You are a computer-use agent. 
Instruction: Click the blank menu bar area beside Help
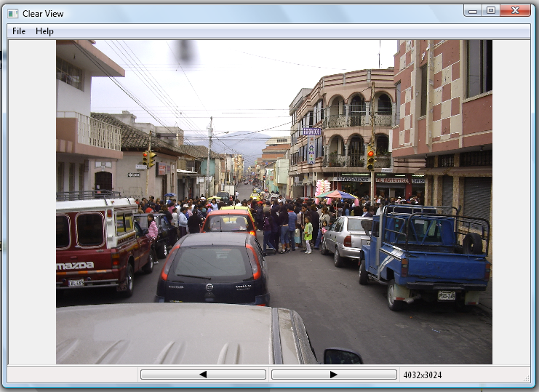(x=291, y=31)
